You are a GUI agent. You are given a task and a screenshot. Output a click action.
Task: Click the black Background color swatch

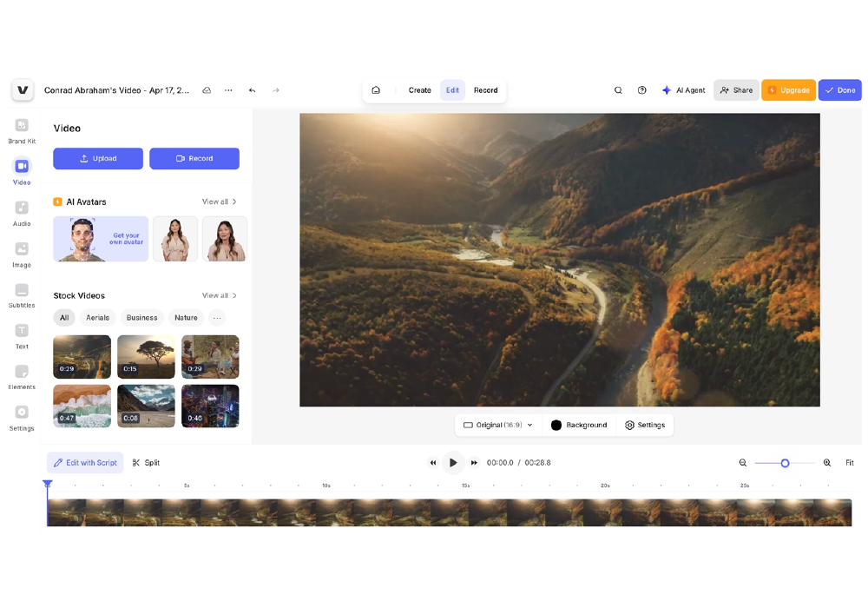click(x=556, y=425)
